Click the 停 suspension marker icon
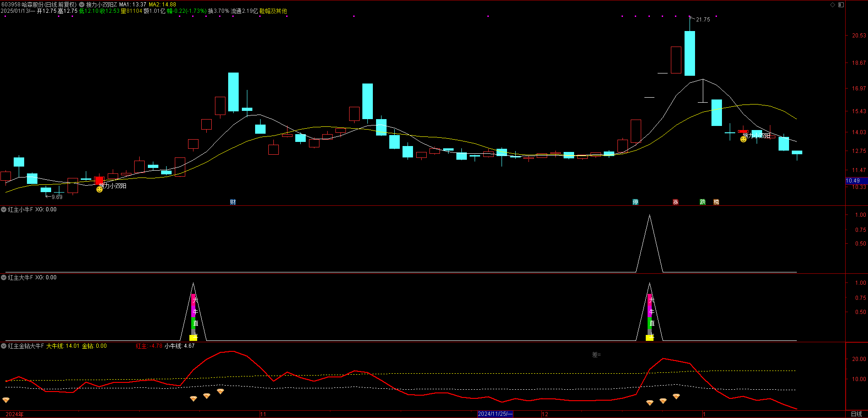This screenshot has height=418, width=868. 635,202
